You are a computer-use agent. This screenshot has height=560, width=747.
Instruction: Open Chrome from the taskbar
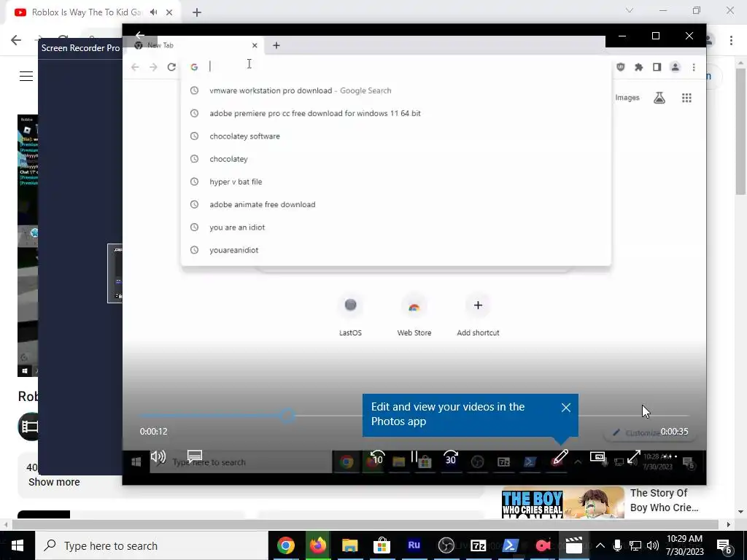pyautogui.click(x=285, y=545)
